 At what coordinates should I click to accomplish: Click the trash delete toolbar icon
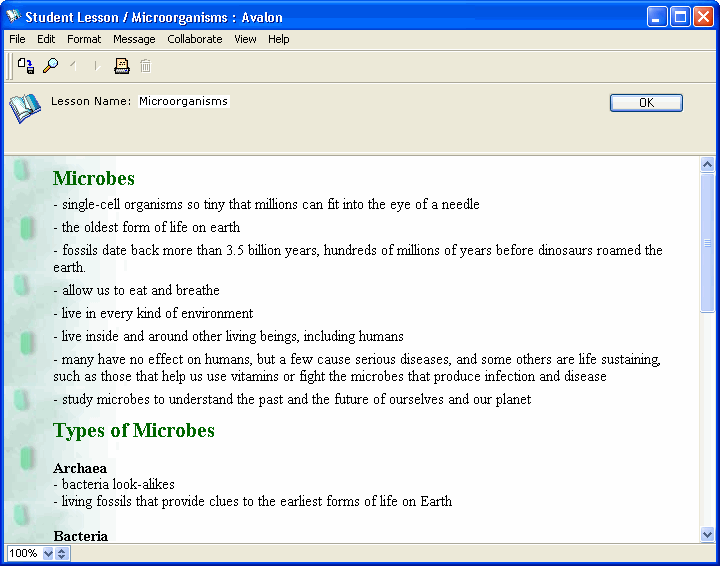click(x=146, y=66)
